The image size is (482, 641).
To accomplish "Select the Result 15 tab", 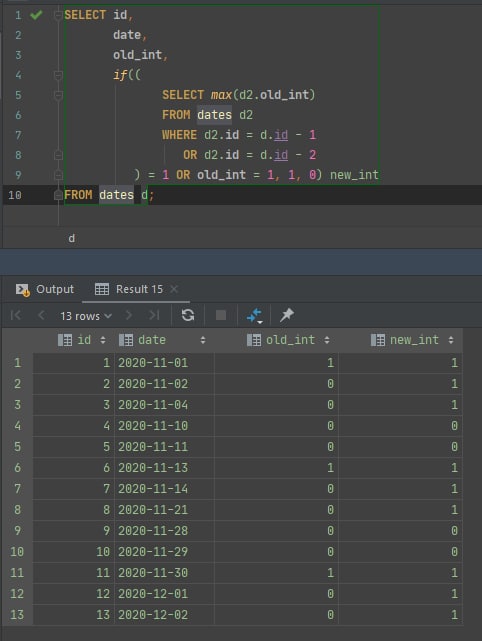I will [x=129, y=289].
